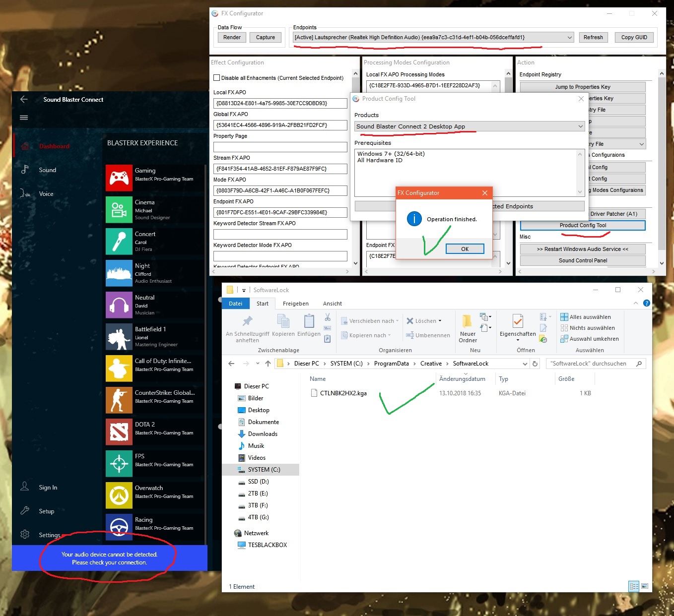The height and width of the screenshot is (616, 674).
Task: Click Neuer Ordner in Explorer ribbon
Action: click(x=468, y=328)
